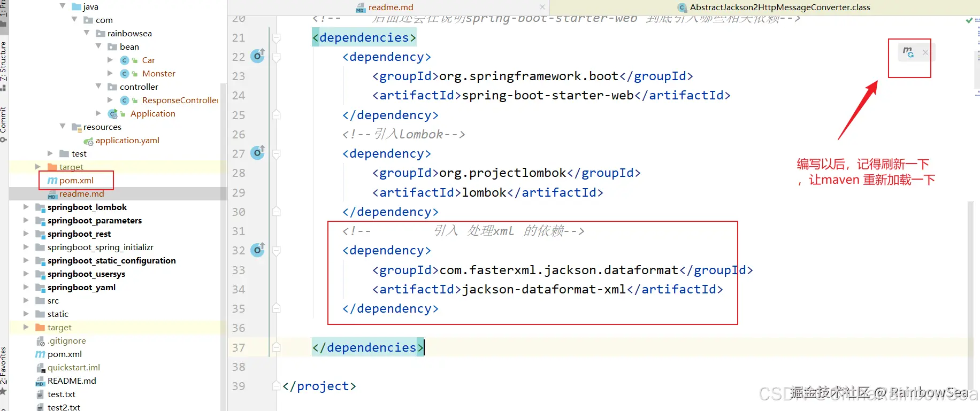Image resolution: width=980 pixels, height=411 pixels.
Task: Click the .gitignore file icon
Action: coord(40,341)
